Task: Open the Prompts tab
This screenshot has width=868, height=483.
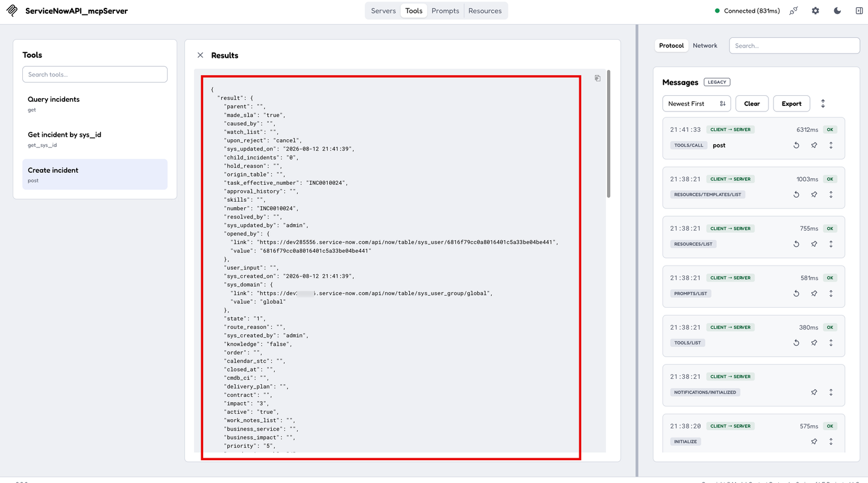Action: click(x=445, y=11)
